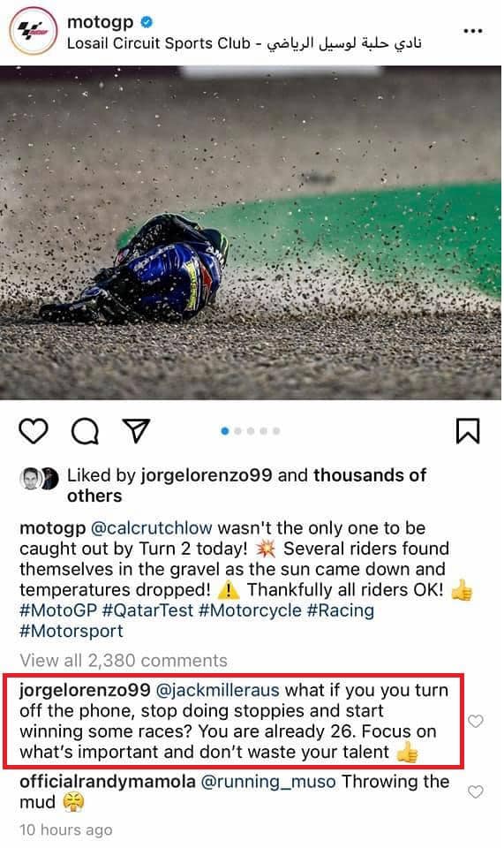Open the #Motorsport hashtag
Screen dimensions: 504x848
(71, 631)
